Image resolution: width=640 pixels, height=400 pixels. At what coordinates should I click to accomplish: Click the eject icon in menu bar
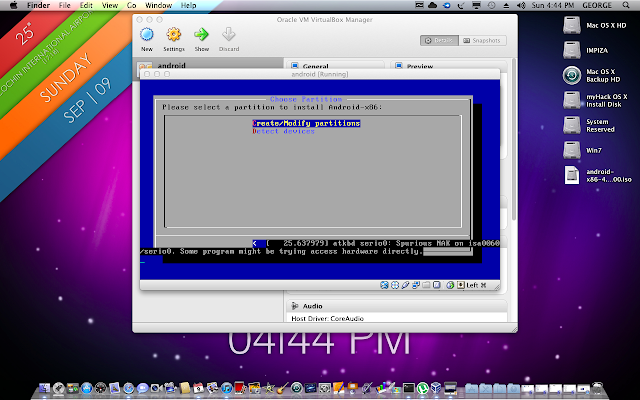(506, 5)
